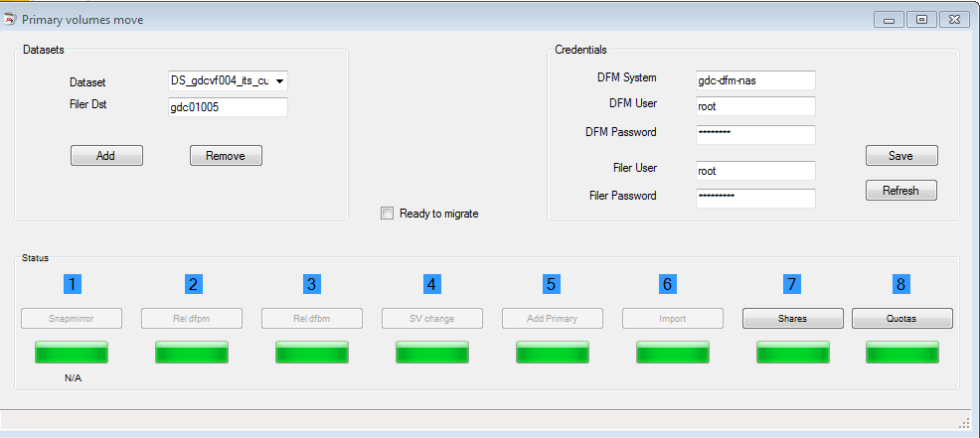This screenshot has width=980, height=438.
Task: Click the Rel dfpm step button
Action: click(192, 318)
